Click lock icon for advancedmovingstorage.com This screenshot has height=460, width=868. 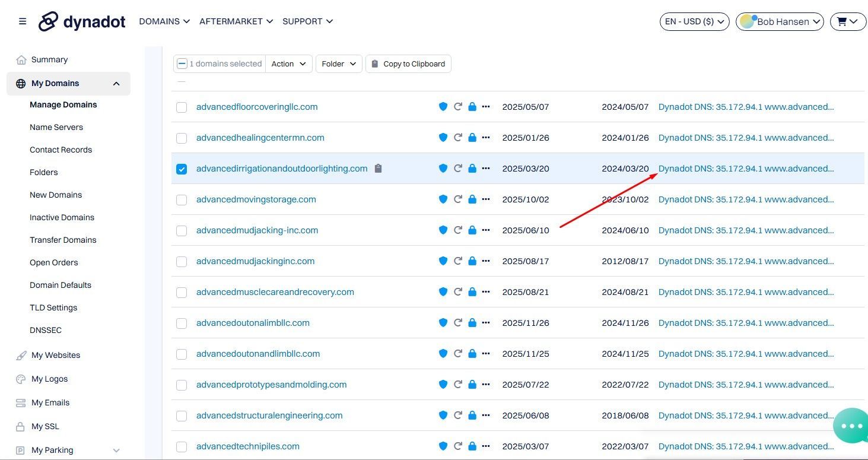coord(472,199)
